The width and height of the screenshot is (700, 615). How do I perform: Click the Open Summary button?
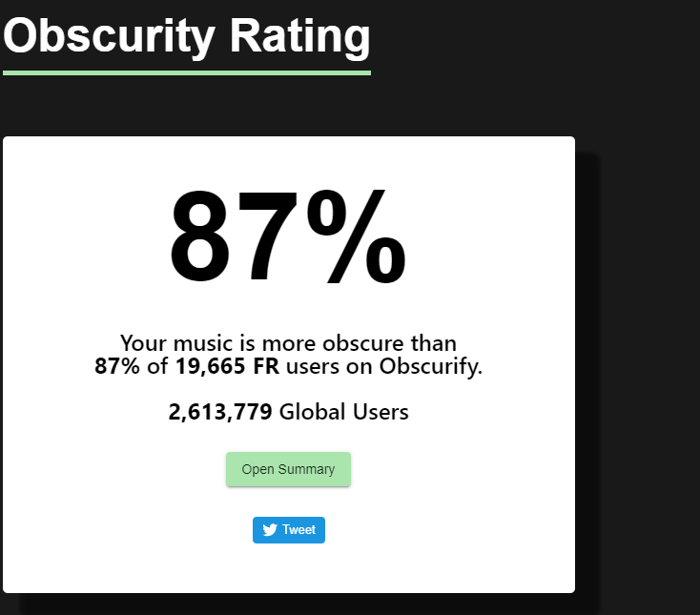(288, 469)
